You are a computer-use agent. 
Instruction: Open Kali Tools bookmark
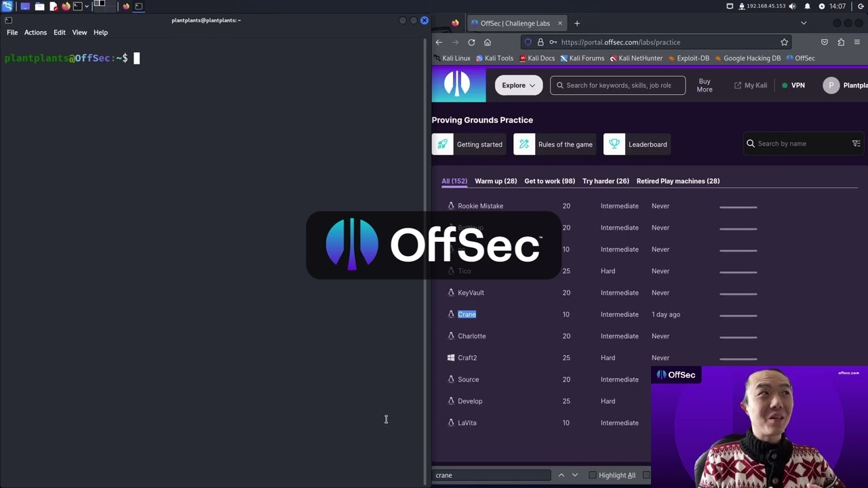pos(495,58)
